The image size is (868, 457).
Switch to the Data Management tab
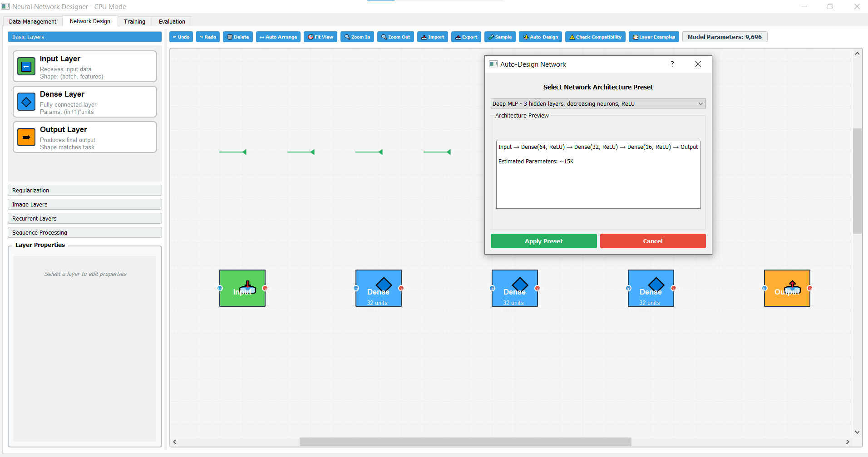tap(33, 21)
